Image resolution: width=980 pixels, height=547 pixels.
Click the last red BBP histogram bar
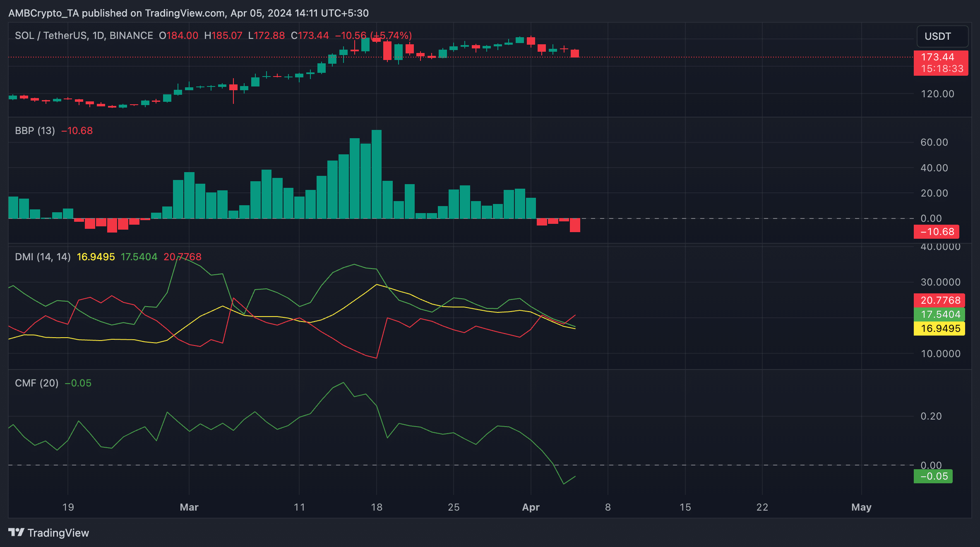575,225
